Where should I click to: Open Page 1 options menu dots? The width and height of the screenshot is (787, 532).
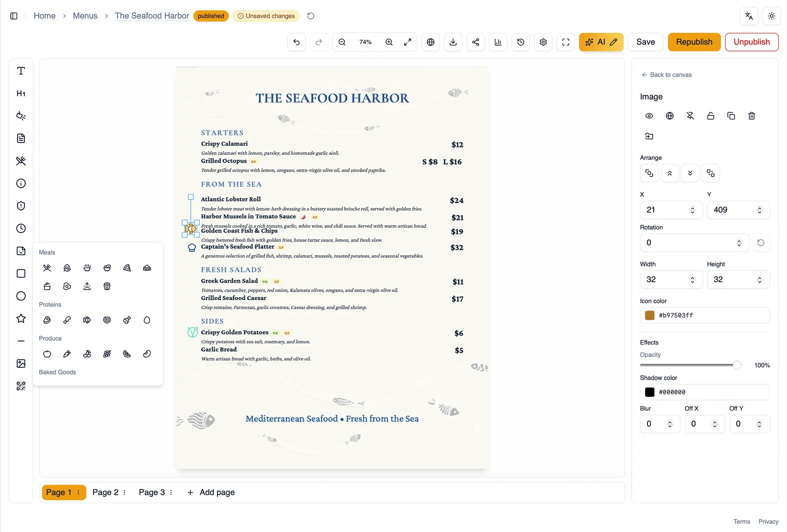click(x=78, y=492)
